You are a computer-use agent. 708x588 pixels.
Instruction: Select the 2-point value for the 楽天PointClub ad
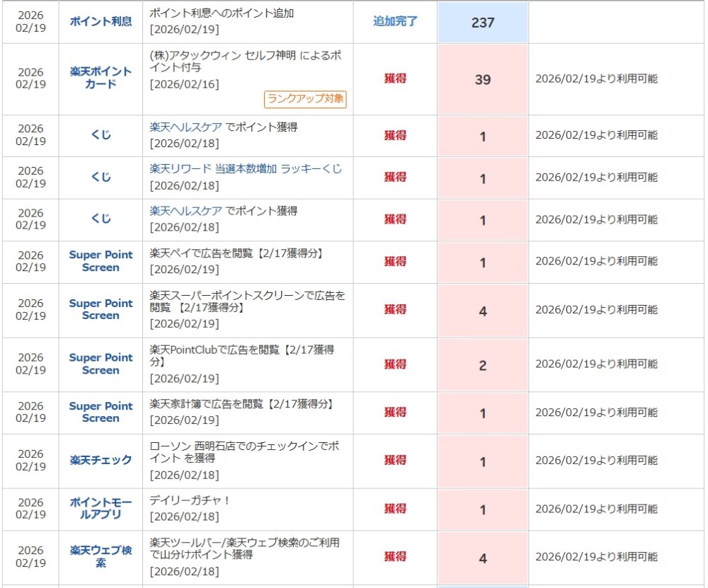[x=483, y=365]
